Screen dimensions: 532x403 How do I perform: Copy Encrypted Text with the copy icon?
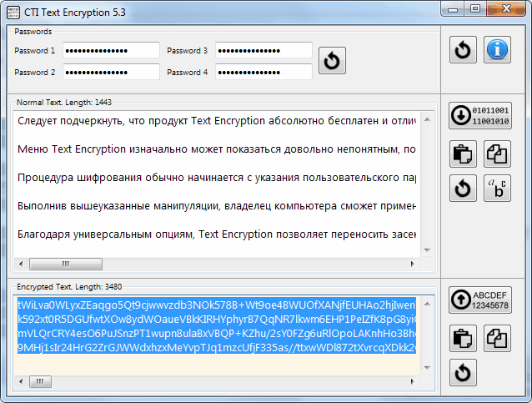[x=497, y=338]
